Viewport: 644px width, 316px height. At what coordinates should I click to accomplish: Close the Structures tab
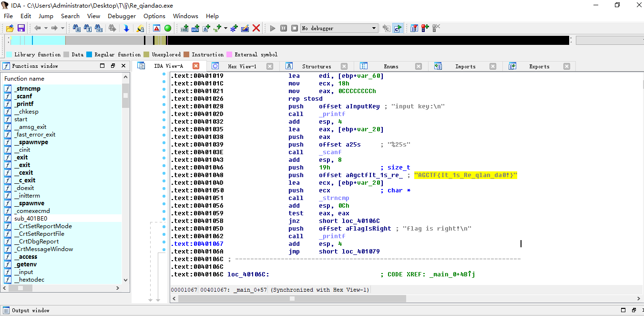click(x=344, y=66)
